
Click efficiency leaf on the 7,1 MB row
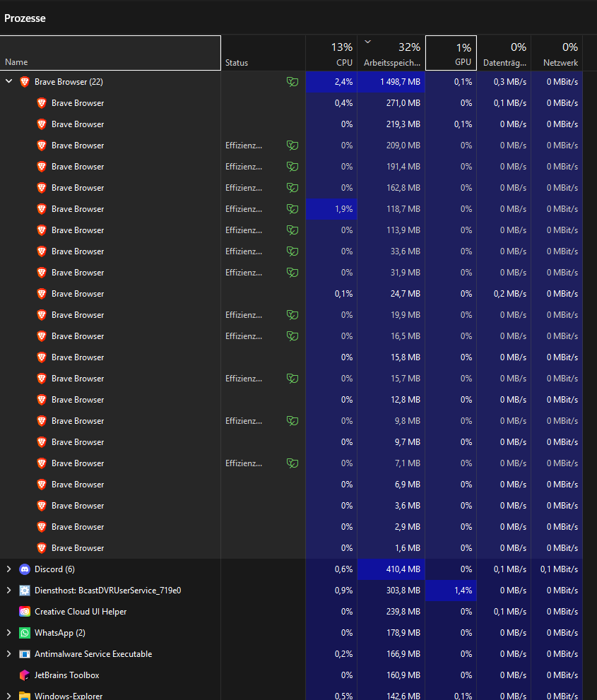(292, 463)
